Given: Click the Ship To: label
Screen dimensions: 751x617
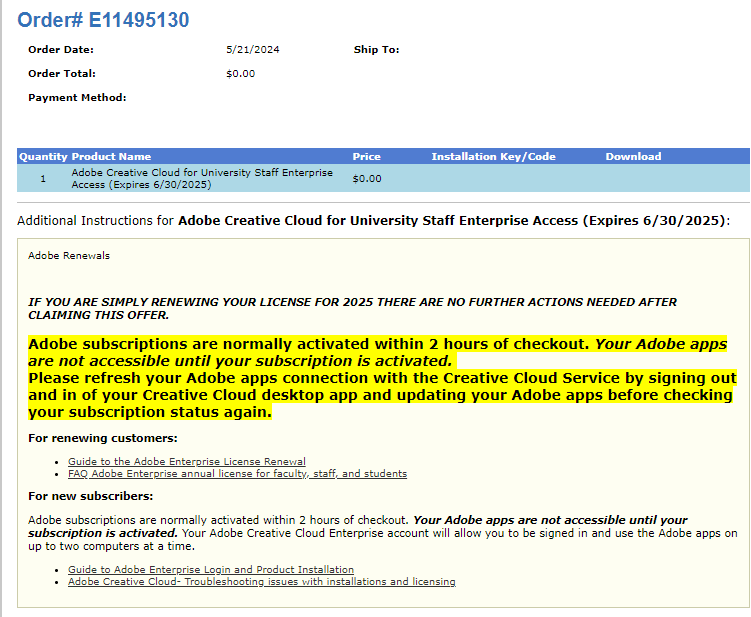Looking at the screenshot, I should [x=376, y=49].
